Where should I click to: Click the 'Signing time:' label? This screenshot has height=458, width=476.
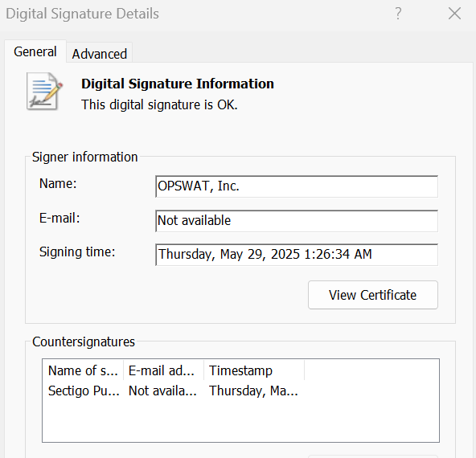tap(77, 252)
